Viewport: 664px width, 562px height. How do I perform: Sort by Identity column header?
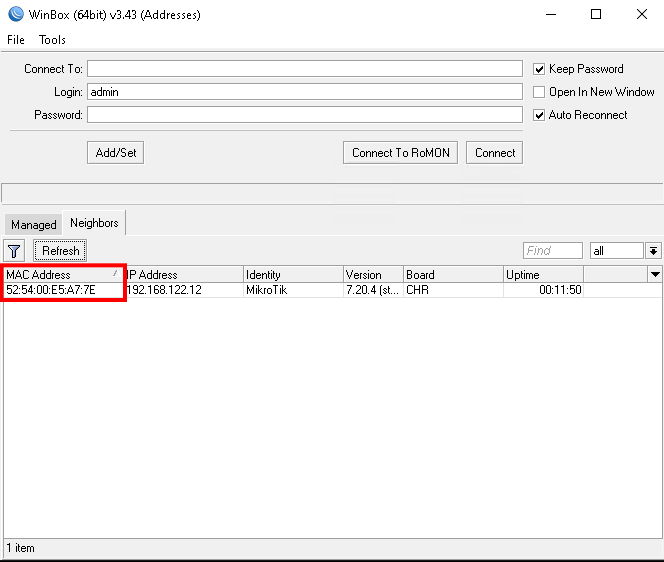click(x=293, y=275)
